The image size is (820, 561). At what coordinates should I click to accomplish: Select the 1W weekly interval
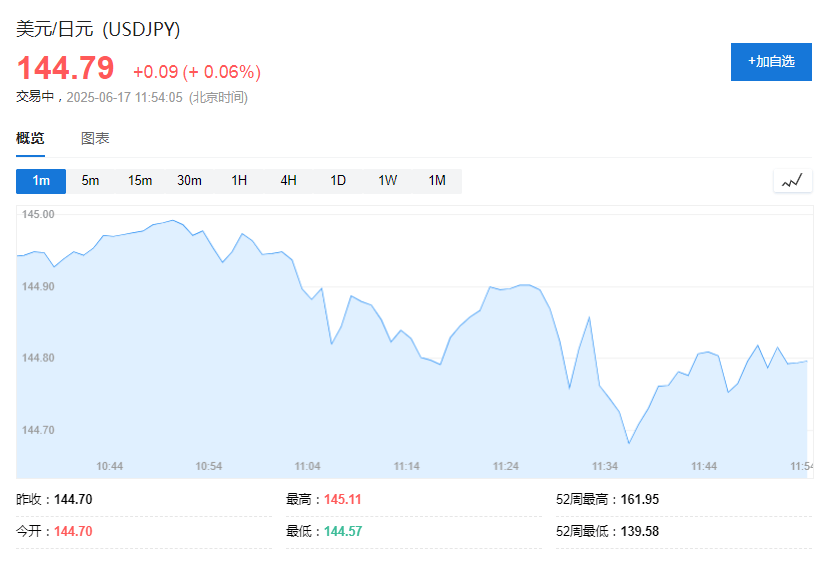click(x=388, y=181)
